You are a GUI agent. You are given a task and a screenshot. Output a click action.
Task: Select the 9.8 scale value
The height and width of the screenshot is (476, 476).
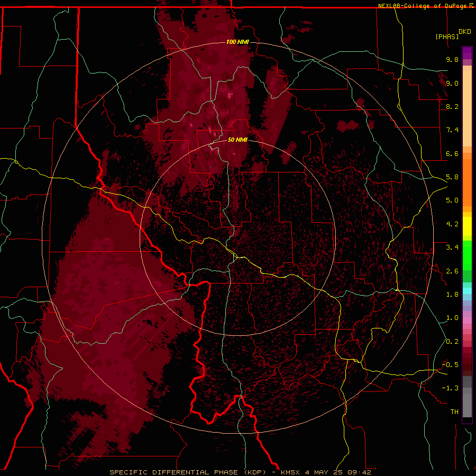coord(452,59)
